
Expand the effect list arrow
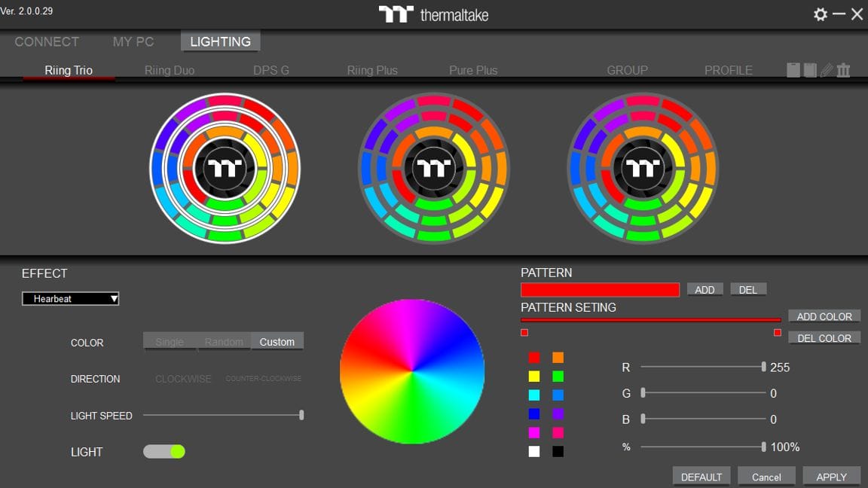point(113,298)
